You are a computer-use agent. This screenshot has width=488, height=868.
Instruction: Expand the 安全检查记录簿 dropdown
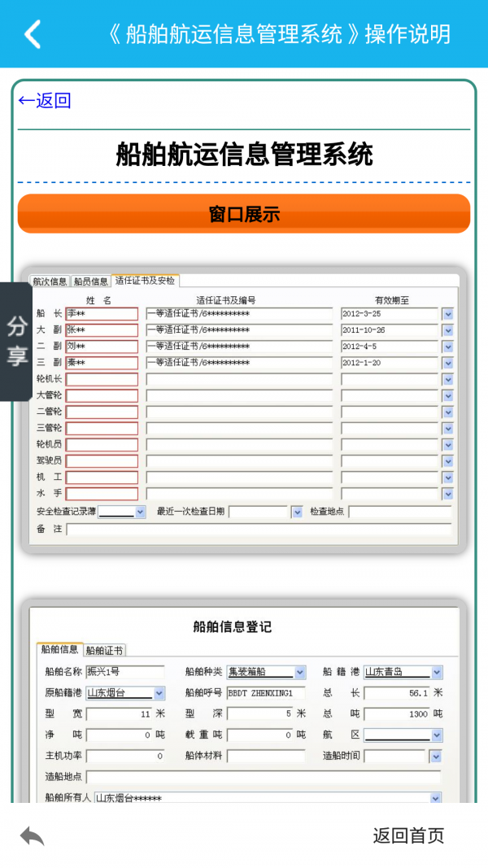click(140, 512)
